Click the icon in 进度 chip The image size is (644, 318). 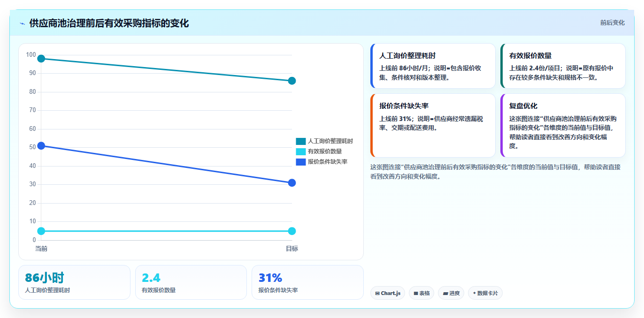tap(445, 294)
